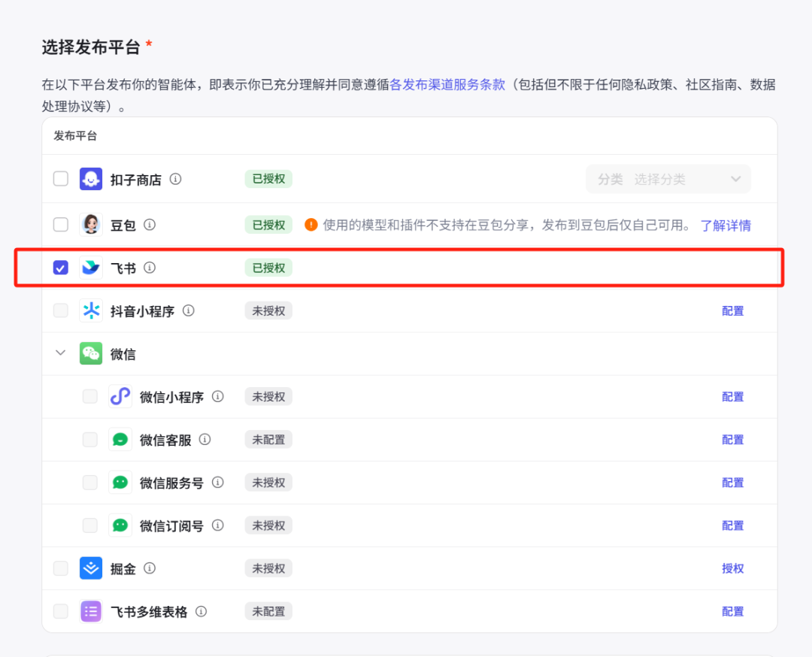Tick the 微信服务号 checkbox
812x657 pixels.
click(x=90, y=483)
